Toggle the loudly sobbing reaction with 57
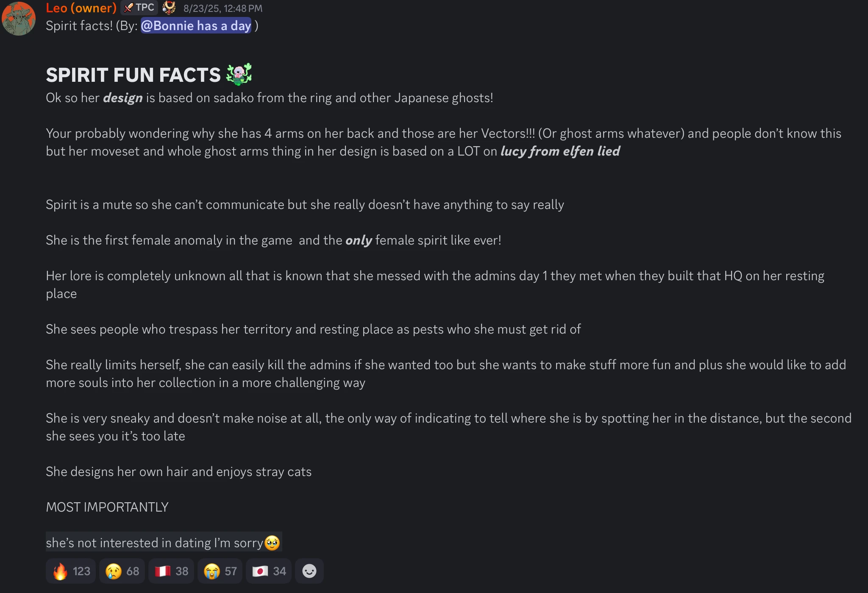Viewport: 868px width, 593px height. tap(220, 571)
